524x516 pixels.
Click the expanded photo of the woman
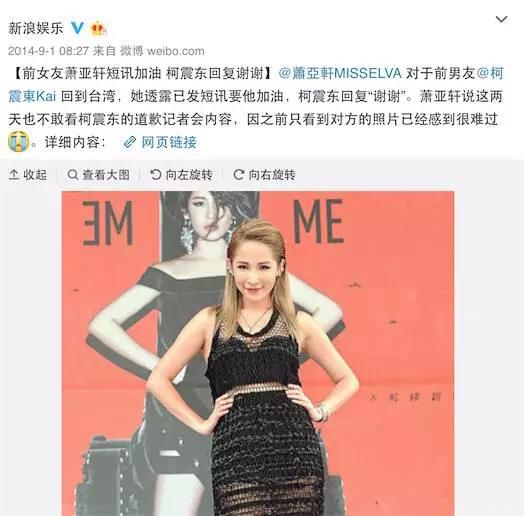(x=258, y=354)
